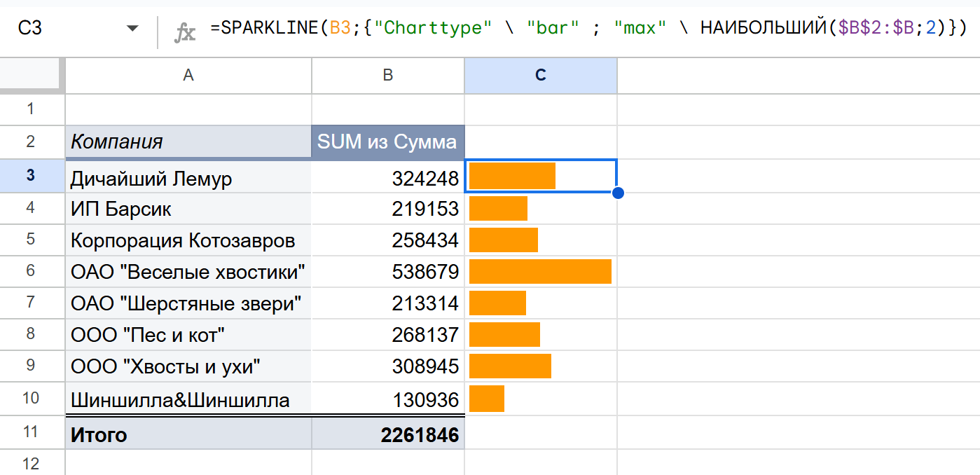Viewport: 980px width, 475px height.
Task: Select row 3 header
Action: (x=31, y=176)
